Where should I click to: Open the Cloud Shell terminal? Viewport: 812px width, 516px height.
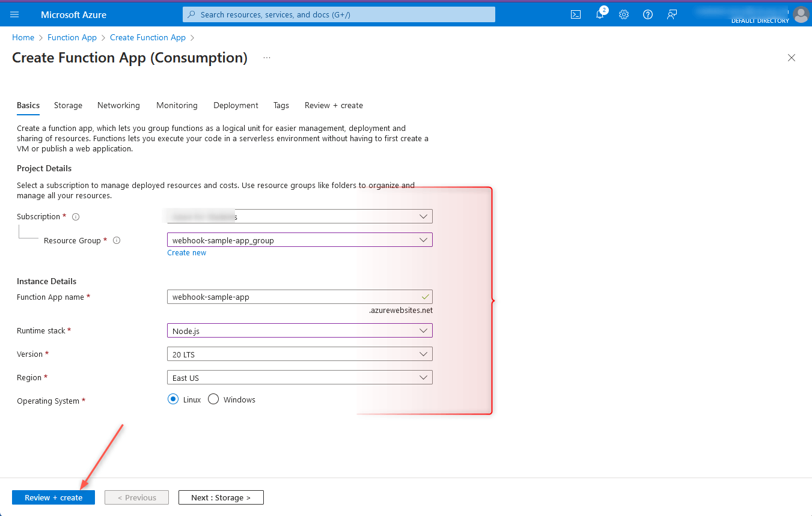[575, 14]
